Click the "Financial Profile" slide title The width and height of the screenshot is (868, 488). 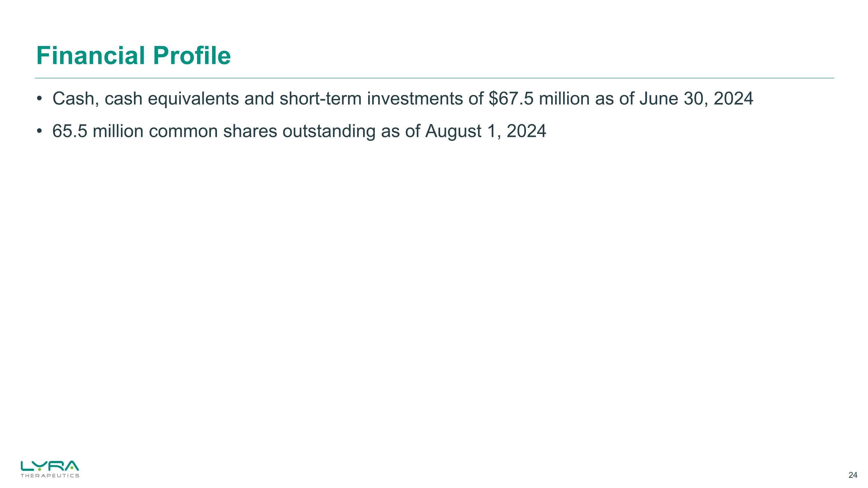133,56
